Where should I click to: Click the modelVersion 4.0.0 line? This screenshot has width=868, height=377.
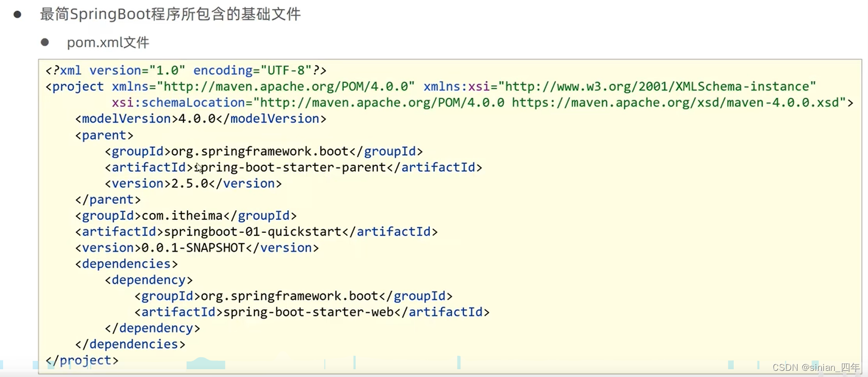pos(201,119)
